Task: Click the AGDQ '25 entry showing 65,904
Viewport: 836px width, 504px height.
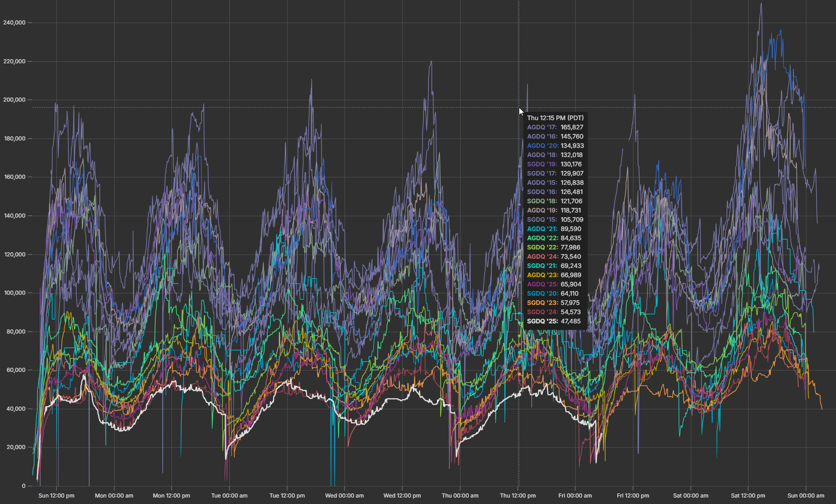Action: (554, 284)
